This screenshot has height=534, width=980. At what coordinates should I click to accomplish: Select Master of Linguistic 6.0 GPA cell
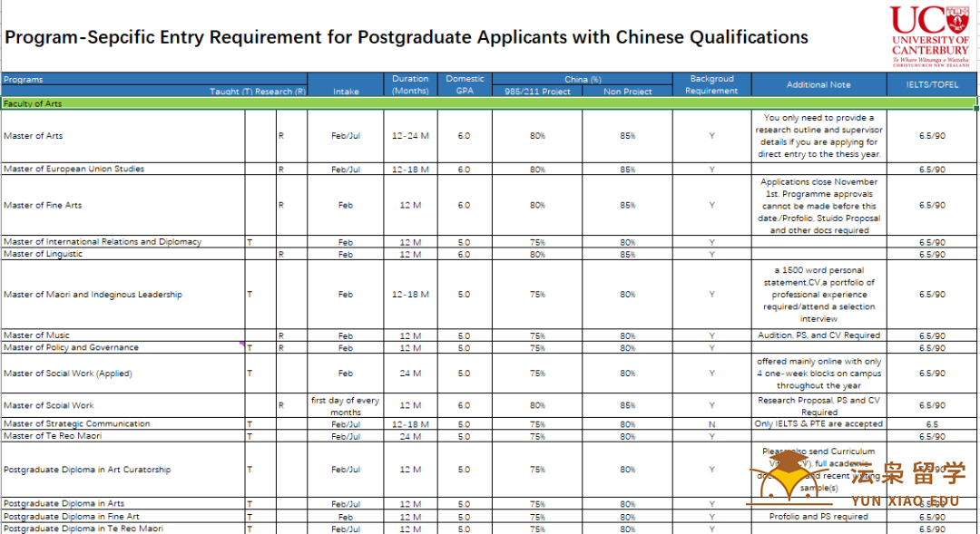pyautogui.click(x=465, y=254)
